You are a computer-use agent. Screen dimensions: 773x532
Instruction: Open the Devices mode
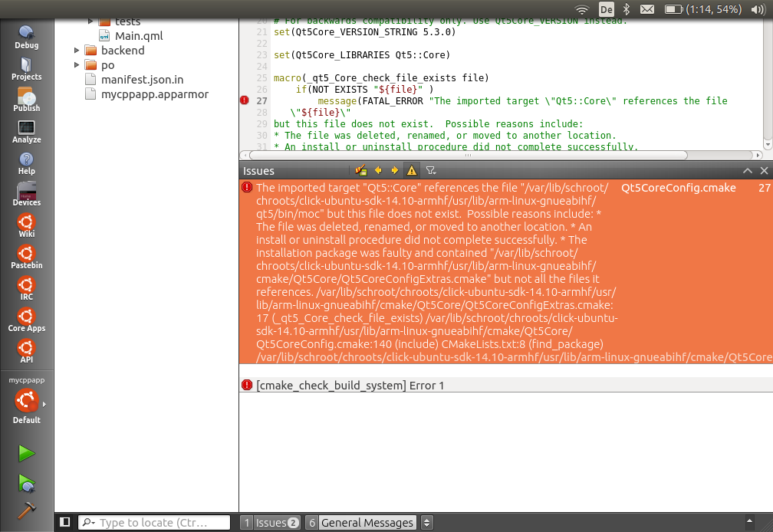26,193
